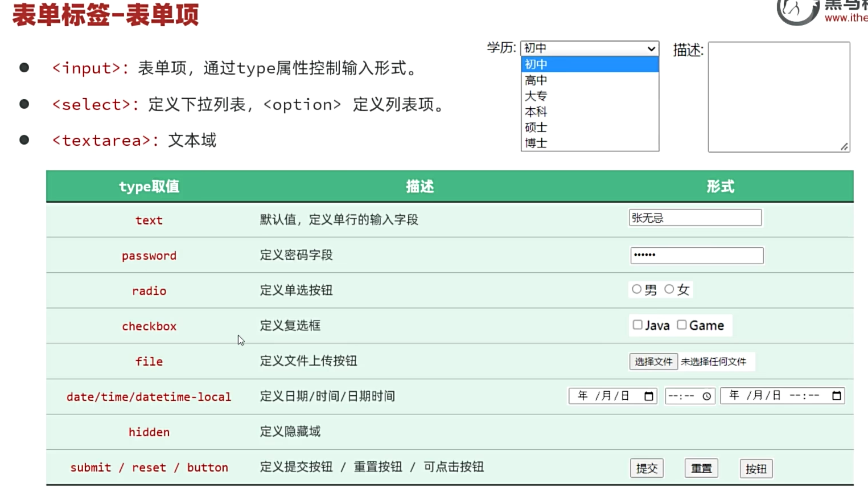The height and width of the screenshot is (496, 868).
Task: Open the 学历 select dropdown arrow
Action: (651, 48)
